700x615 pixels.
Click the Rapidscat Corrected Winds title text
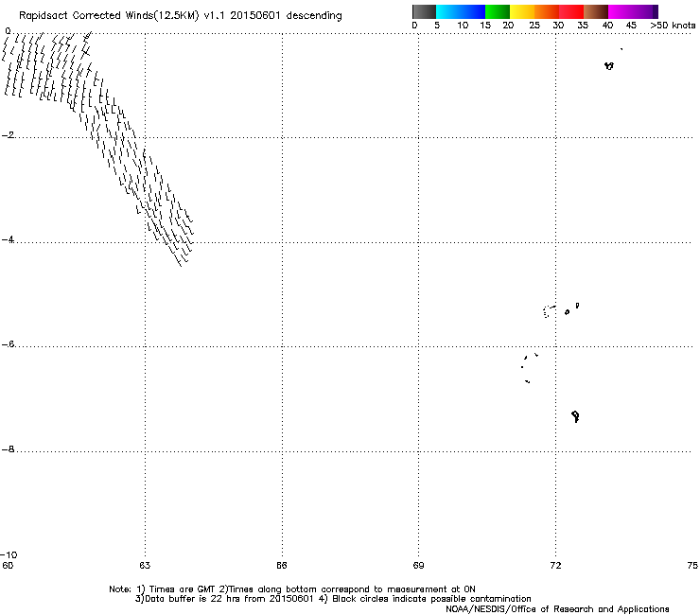coord(181,16)
